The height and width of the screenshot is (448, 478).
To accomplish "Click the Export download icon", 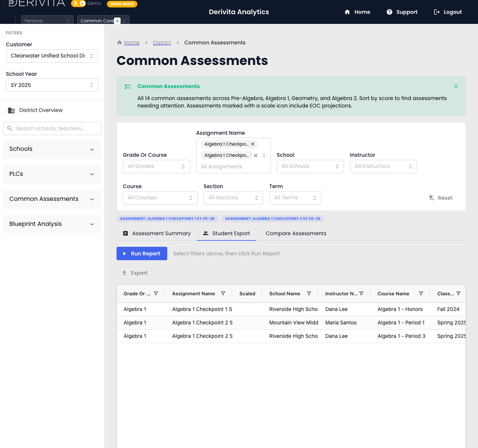I will point(124,273).
